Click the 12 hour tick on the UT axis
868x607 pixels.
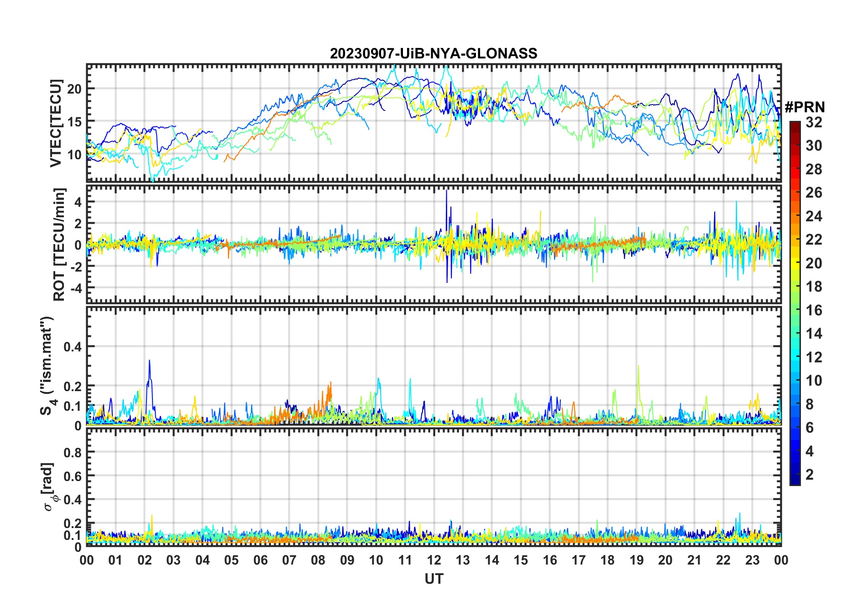[434, 560]
